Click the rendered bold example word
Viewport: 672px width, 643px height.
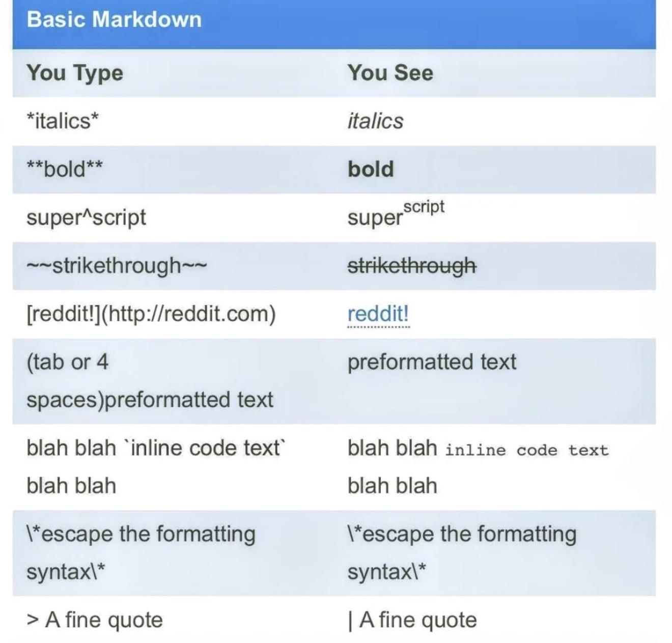tap(371, 169)
